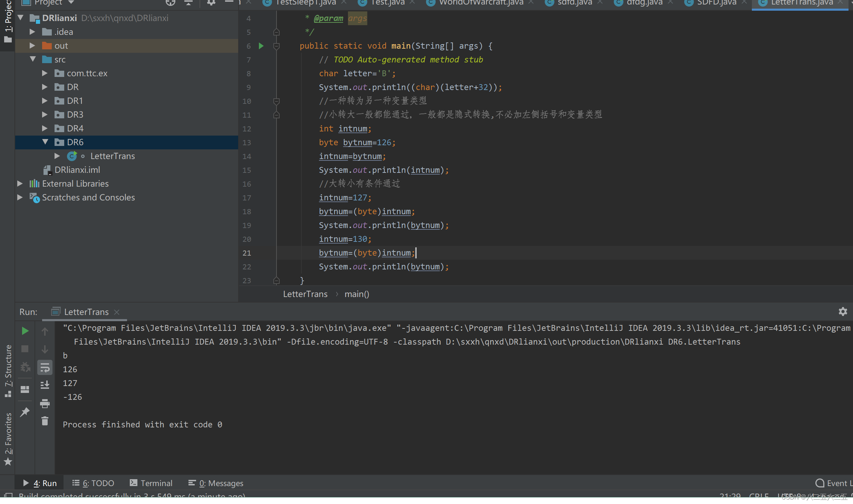This screenshot has width=853, height=504.
Task: Clear console with the trash icon
Action: (x=45, y=421)
